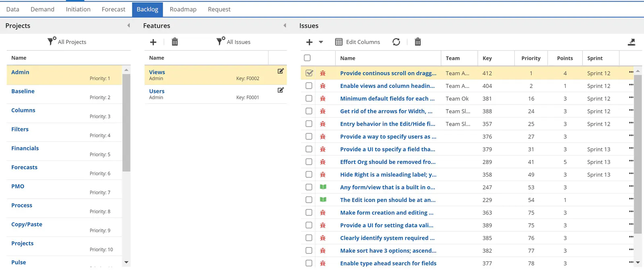This screenshot has height=270, width=644.
Task: Open issue 'Provide continous scroll on dragg...'
Action: pos(388,73)
